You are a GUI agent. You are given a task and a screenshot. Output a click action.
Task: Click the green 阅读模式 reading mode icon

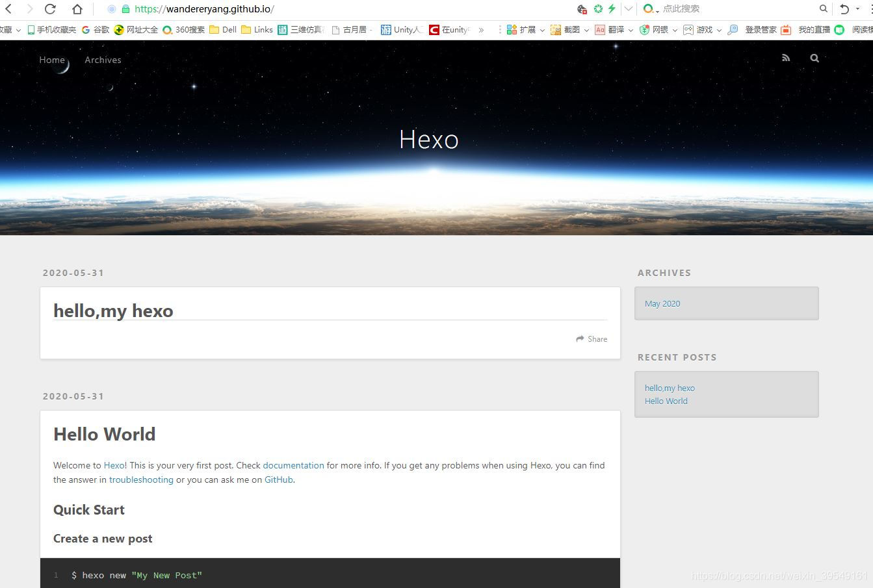[839, 30]
